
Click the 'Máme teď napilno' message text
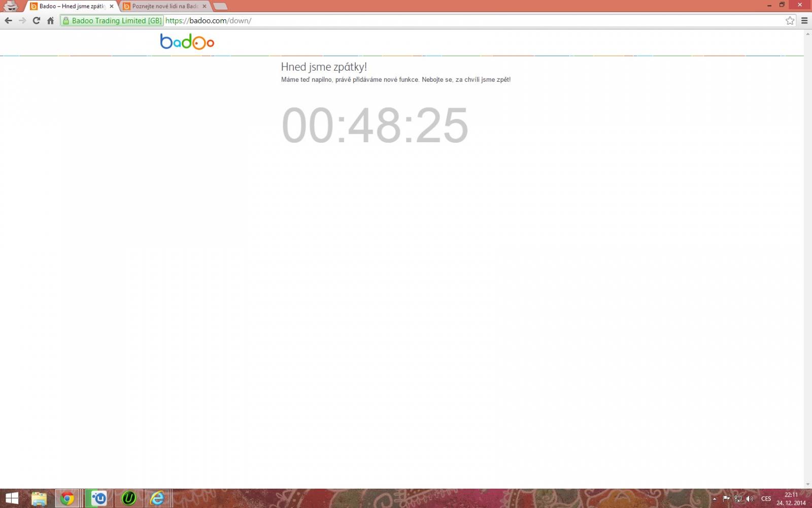pyautogui.click(x=396, y=80)
